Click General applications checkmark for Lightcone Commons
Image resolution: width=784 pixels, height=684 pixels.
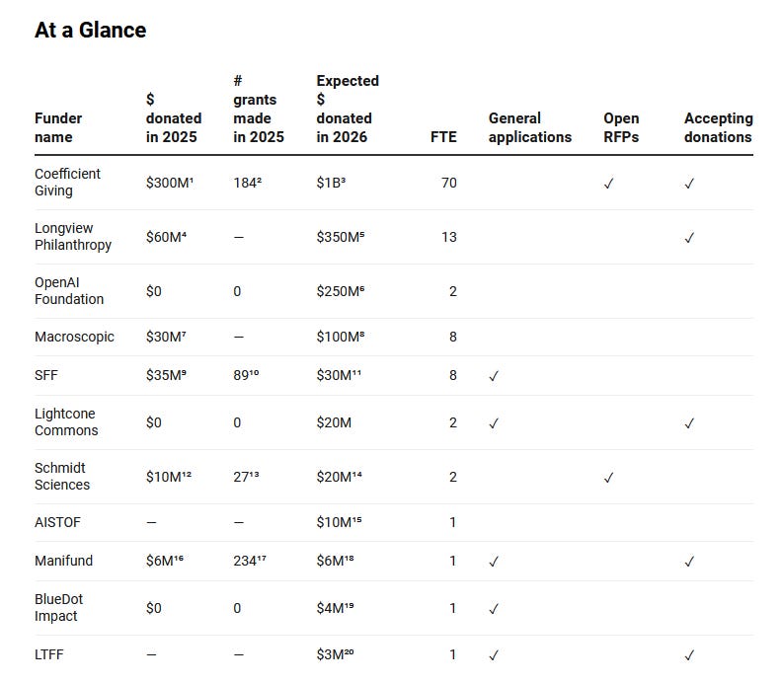tap(494, 423)
